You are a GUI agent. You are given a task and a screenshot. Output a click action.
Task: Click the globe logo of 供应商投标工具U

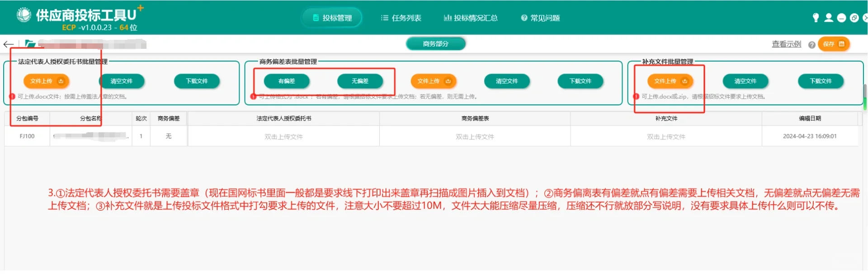click(24, 15)
